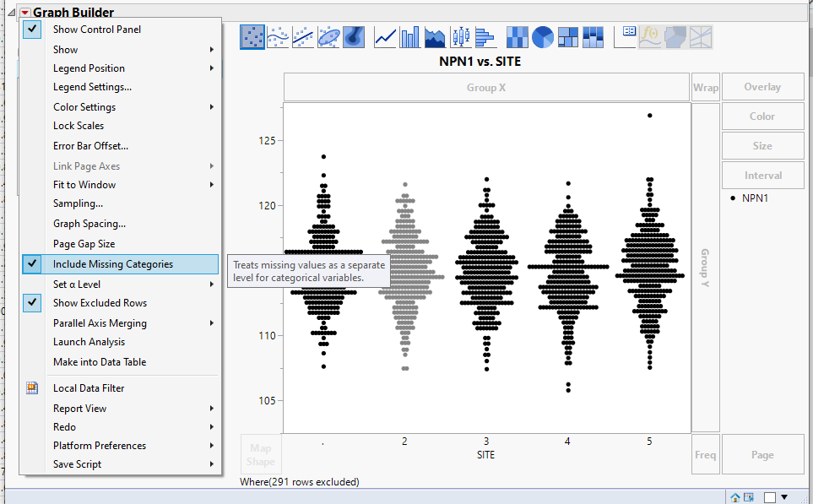Click the Local Data Filter icon

(x=32, y=387)
